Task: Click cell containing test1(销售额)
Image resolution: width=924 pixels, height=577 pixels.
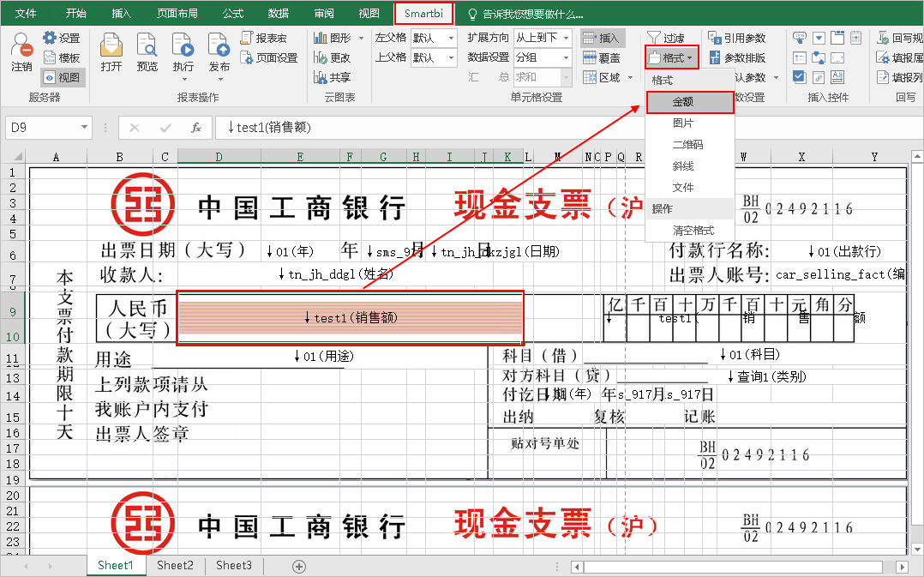Action: 350,318
